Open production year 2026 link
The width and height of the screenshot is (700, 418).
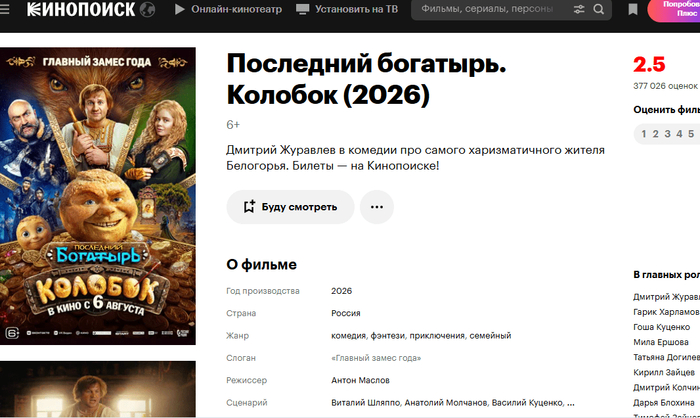(342, 291)
